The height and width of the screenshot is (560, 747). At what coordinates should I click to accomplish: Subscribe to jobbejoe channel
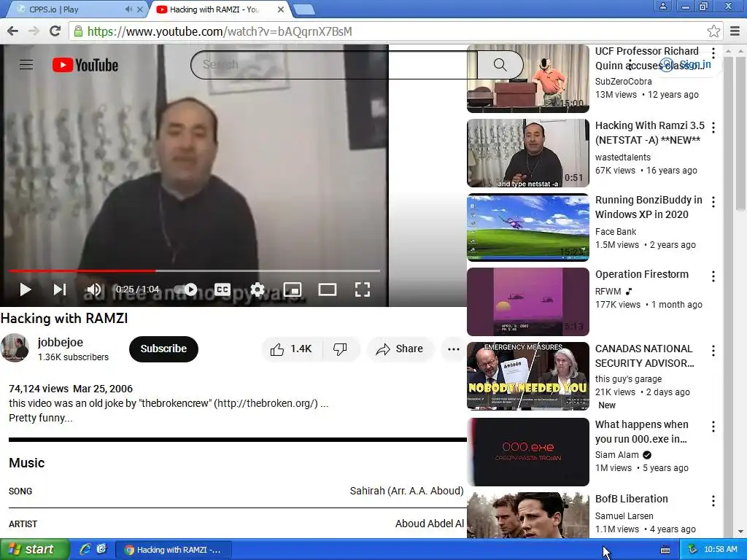(x=163, y=349)
